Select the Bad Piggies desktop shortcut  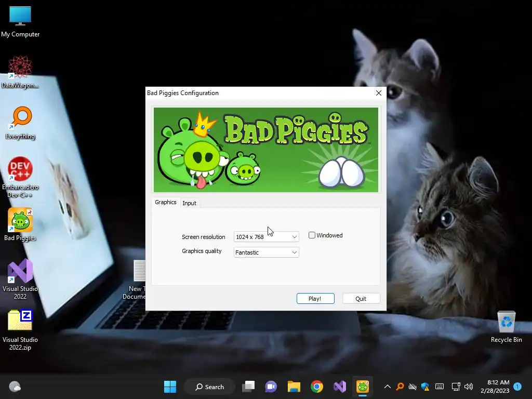pos(20,224)
